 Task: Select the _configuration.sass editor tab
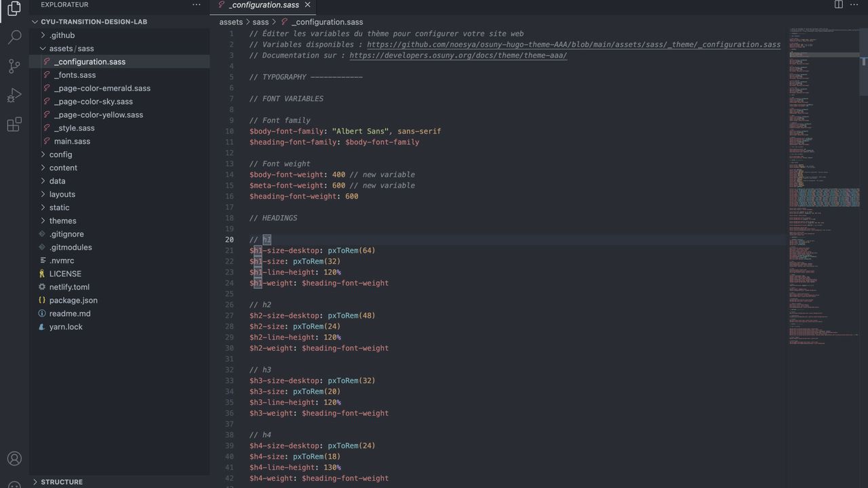coord(263,5)
